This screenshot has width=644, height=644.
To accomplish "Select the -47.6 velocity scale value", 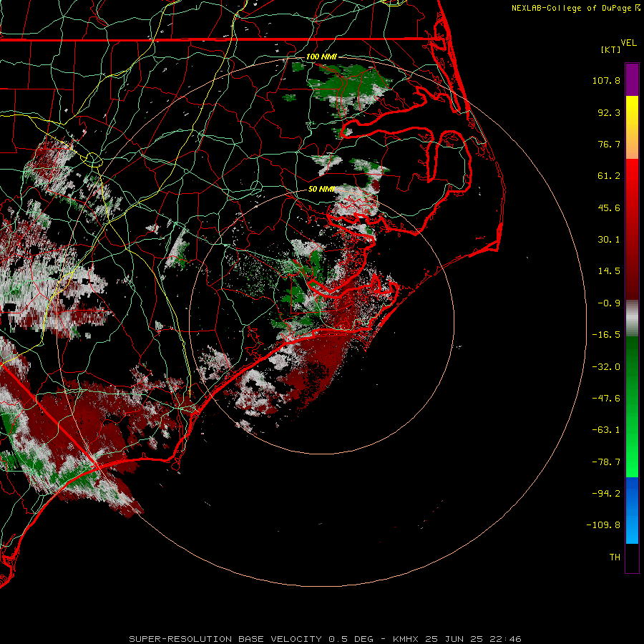I will tap(606, 399).
